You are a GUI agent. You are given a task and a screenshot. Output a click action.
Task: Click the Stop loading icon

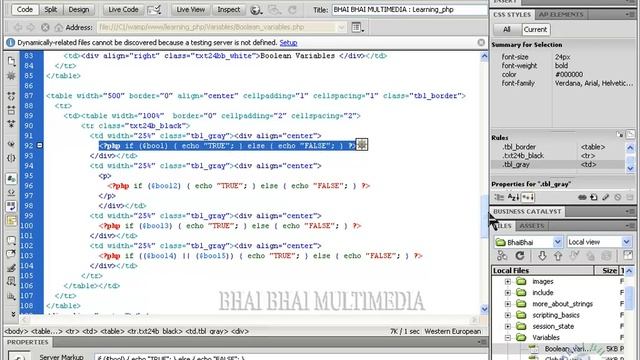coord(45,27)
